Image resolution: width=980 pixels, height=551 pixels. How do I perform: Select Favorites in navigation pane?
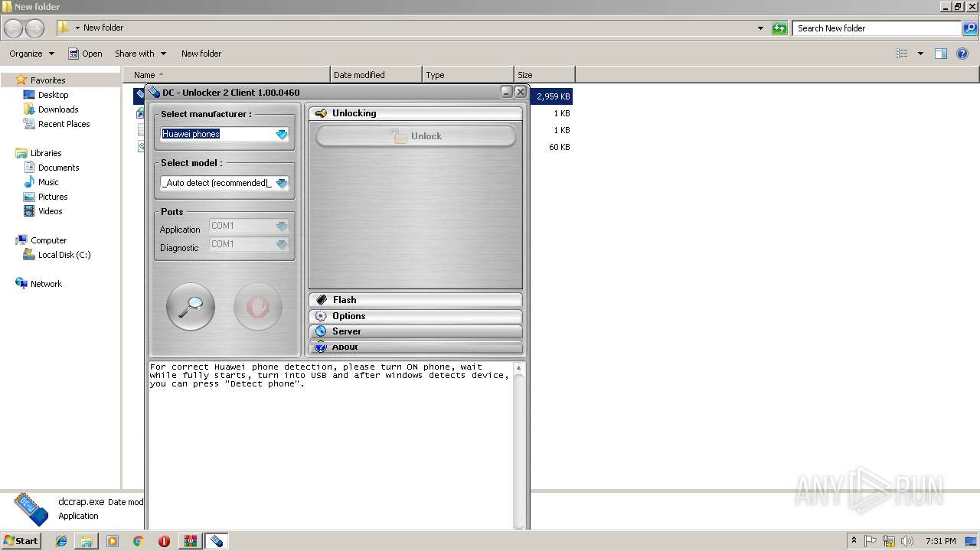(47, 80)
